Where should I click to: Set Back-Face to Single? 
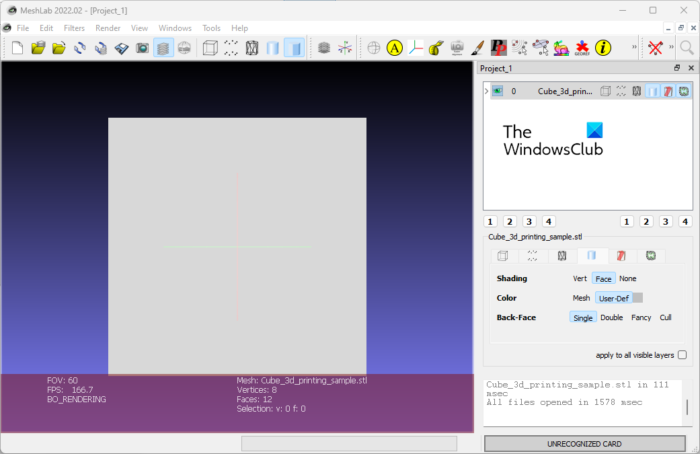coord(583,317)
